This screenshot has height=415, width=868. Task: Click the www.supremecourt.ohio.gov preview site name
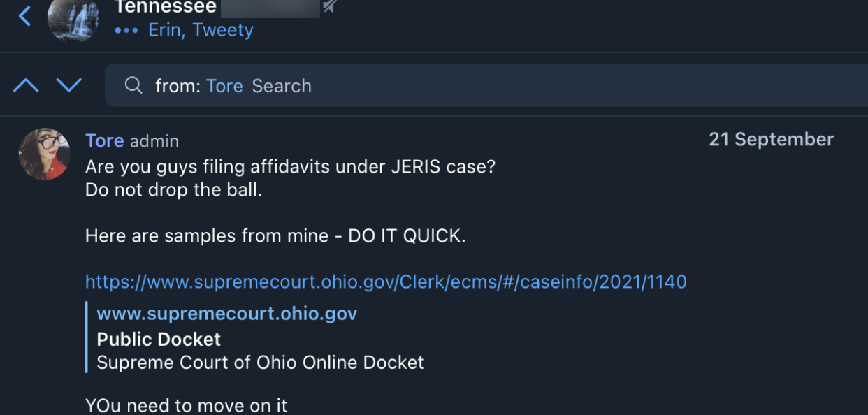226,314
